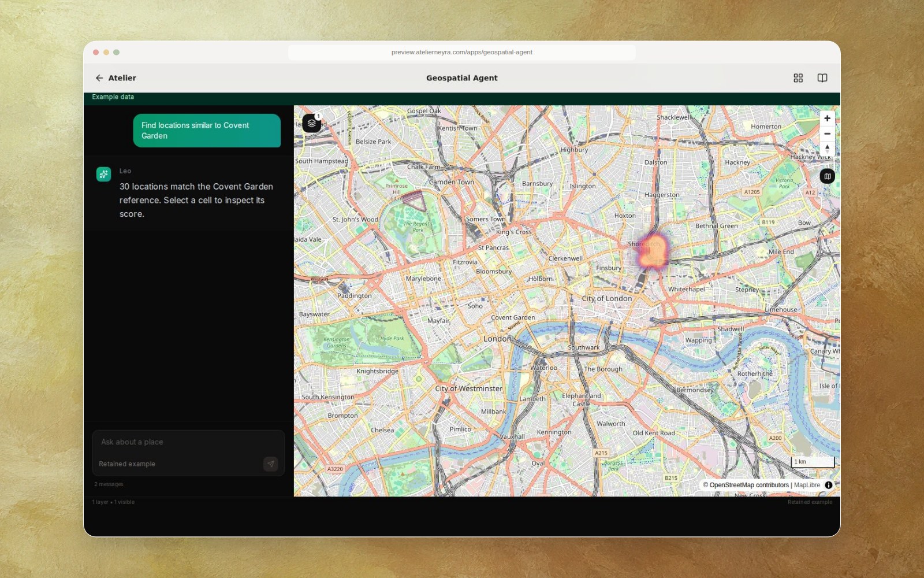The width and height of the screenshot is (924, 578).
Task: Click the Example data banner label
Action: pos(113,97)
